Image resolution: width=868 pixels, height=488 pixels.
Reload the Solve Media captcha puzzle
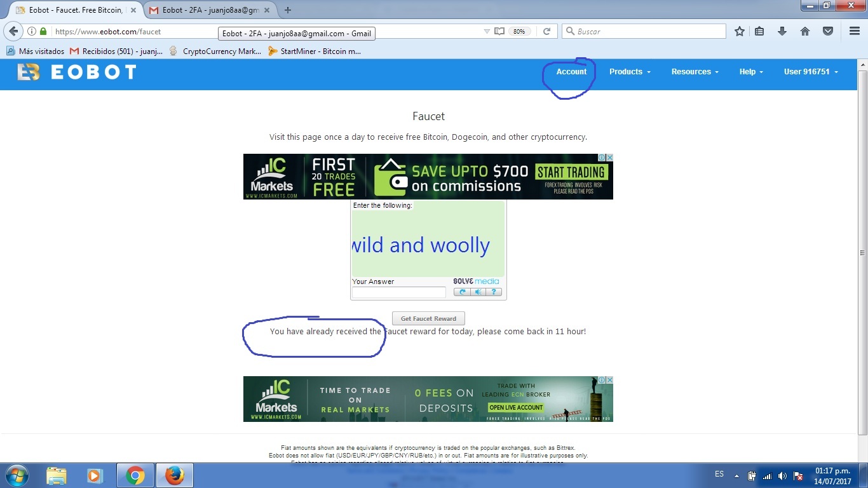[x=462, y=292]
